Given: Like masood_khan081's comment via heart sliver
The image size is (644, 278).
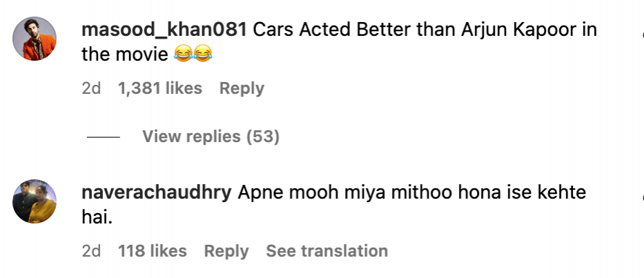Looking at the screenshot, I should click(x=642, y=36).
